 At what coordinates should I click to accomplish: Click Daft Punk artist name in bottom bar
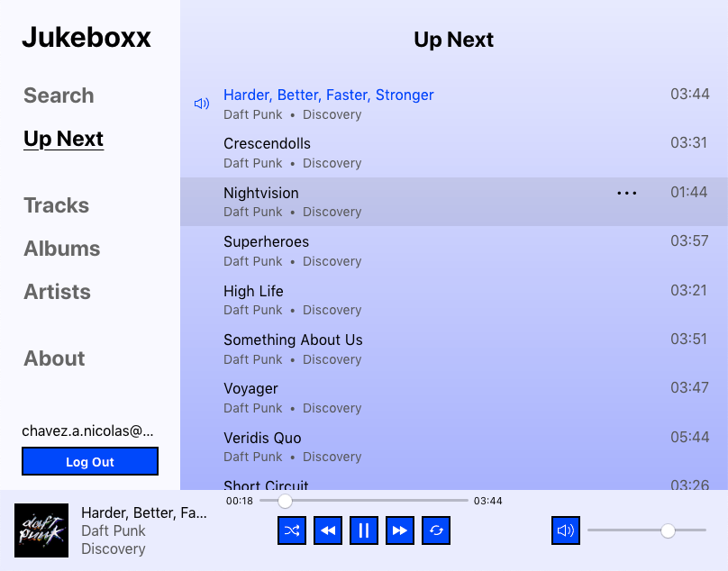coord(114,530)
